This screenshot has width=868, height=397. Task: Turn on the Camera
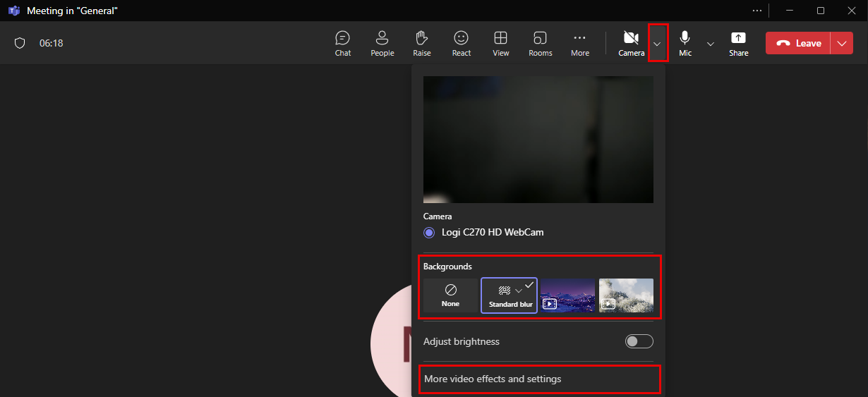(x=632, y=43)
